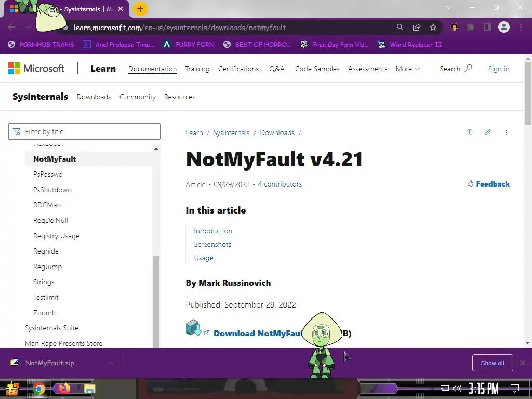Select the Training nav item
This screenshot has width=532, height=399.
[197, 69]
